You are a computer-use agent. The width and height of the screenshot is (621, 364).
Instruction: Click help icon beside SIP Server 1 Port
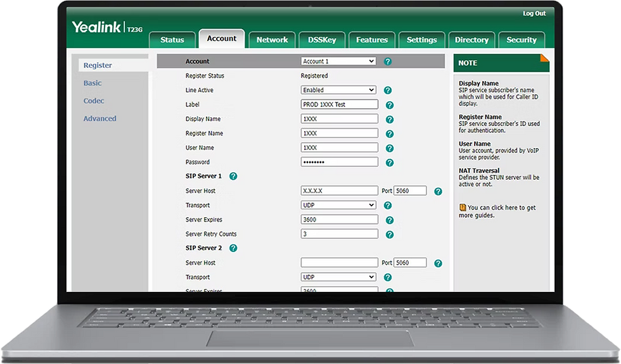point(438,191)
